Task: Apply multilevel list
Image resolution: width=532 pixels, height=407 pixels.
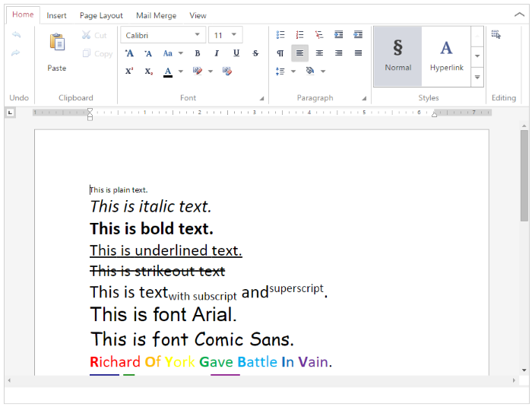Action: (319, 35)
